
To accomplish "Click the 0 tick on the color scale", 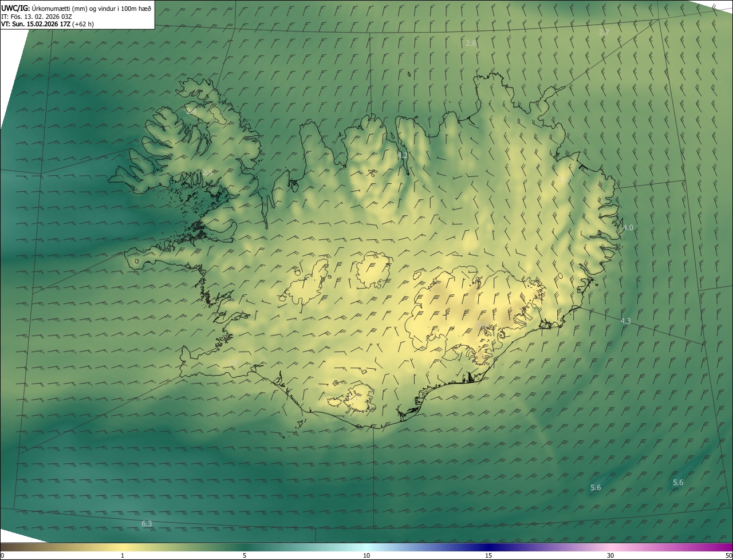I will tap(2, 556).
